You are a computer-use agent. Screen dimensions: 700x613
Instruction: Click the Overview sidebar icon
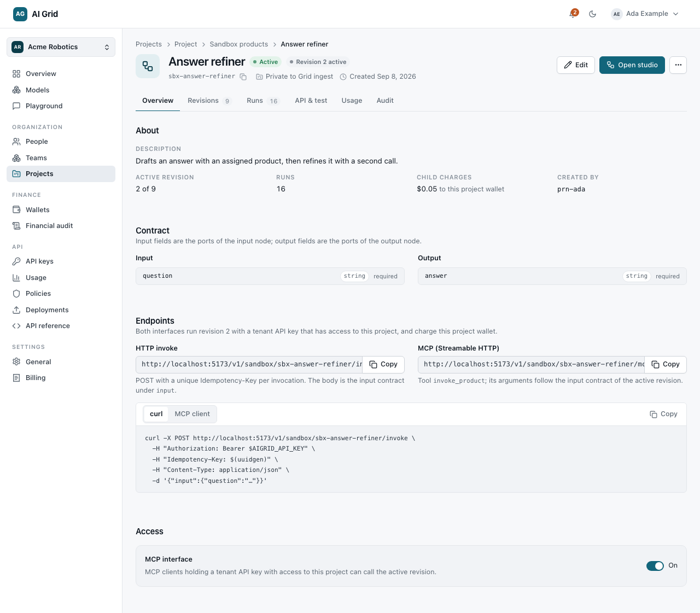(x=16, y=74)
